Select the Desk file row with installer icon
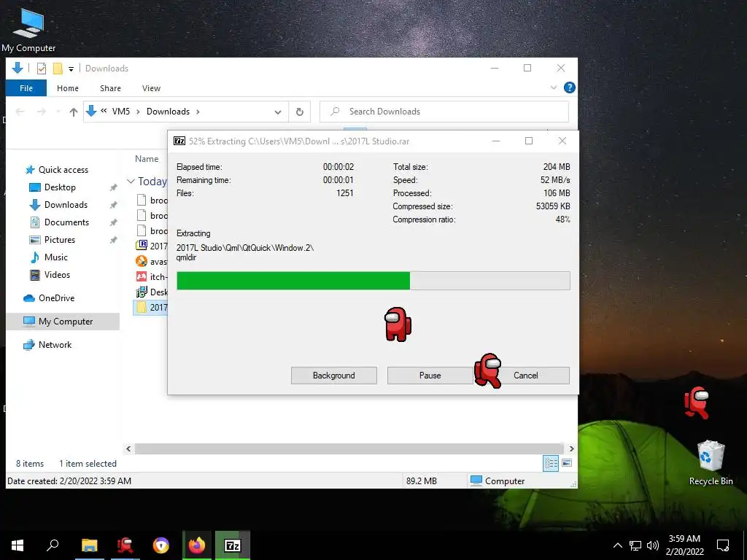 pos(152,292)
